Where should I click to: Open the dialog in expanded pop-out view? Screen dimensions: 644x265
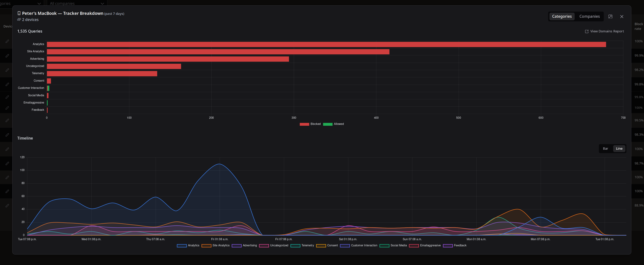pyautogui.click(x=610, y=16)
